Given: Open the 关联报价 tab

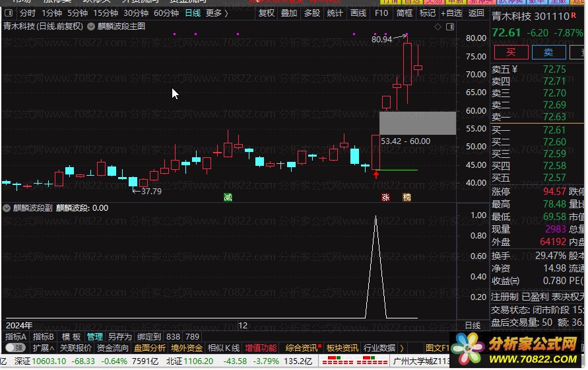Looking at the screenshot, I should click(75, 348).
